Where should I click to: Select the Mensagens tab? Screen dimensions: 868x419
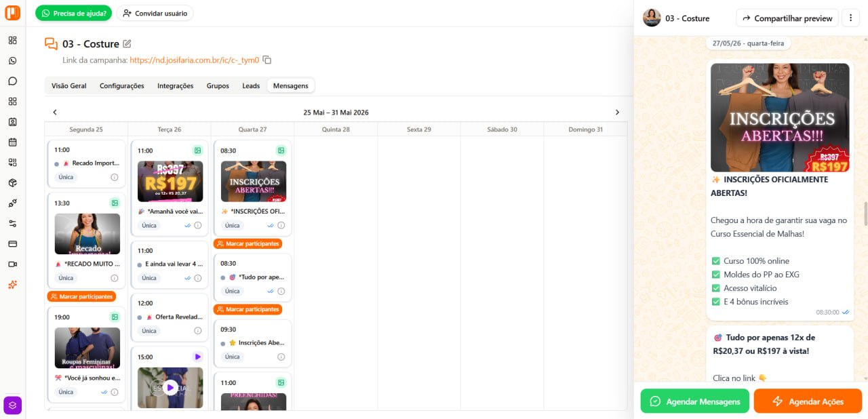click(x=291, y=86)
